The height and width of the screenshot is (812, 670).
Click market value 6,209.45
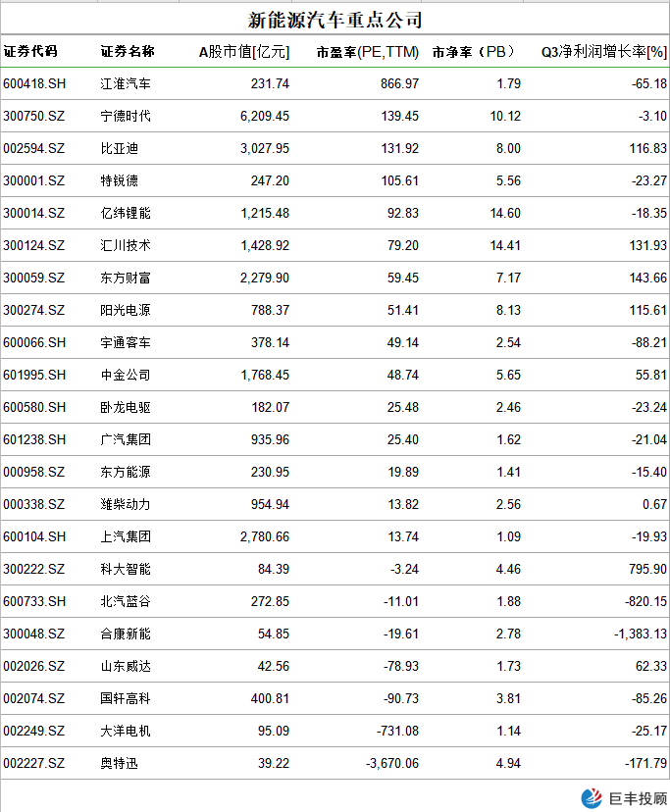[x=265, y=116]
